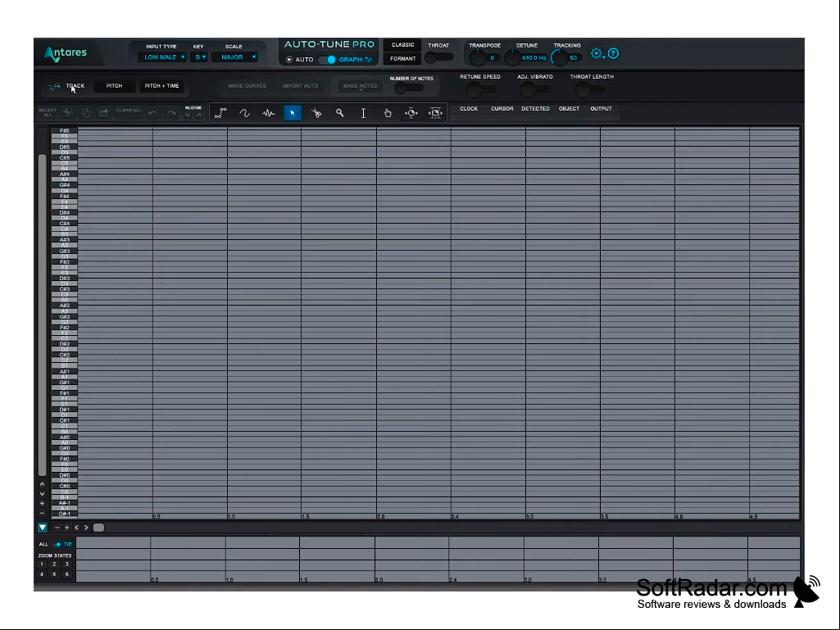Click horizontal scroll right arrow

point(86,528)
